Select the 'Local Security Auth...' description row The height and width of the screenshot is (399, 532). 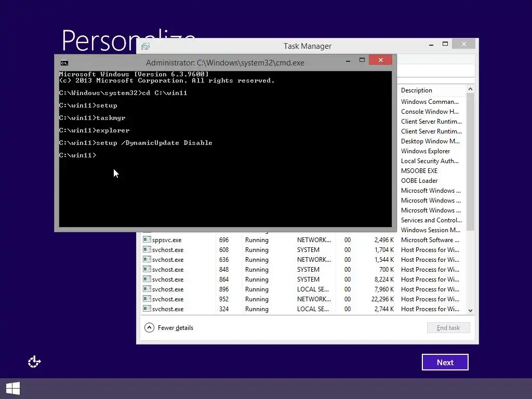click(430, 161)
